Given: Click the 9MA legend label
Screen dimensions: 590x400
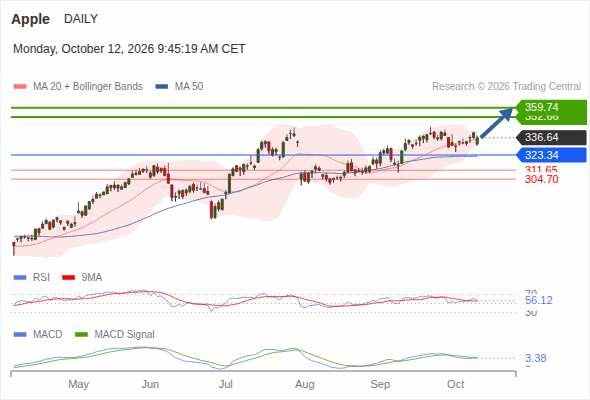Looking at the screenshot, I should (92, 278).
